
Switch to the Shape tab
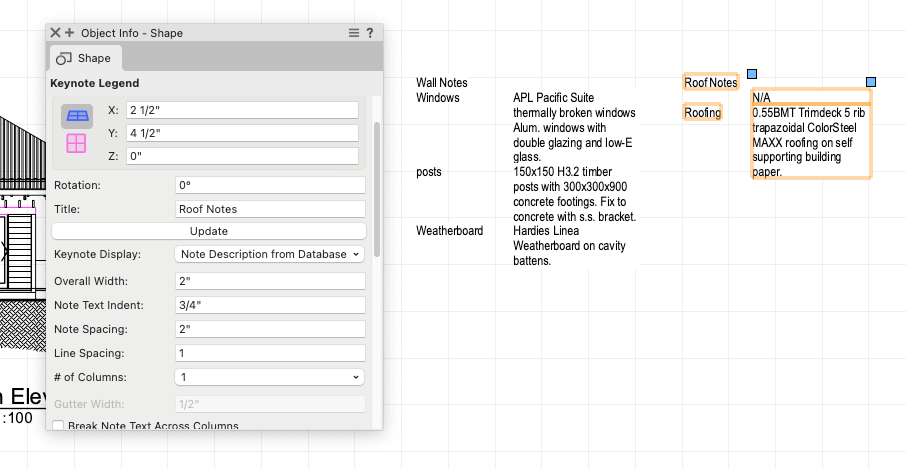coord(84,59)
